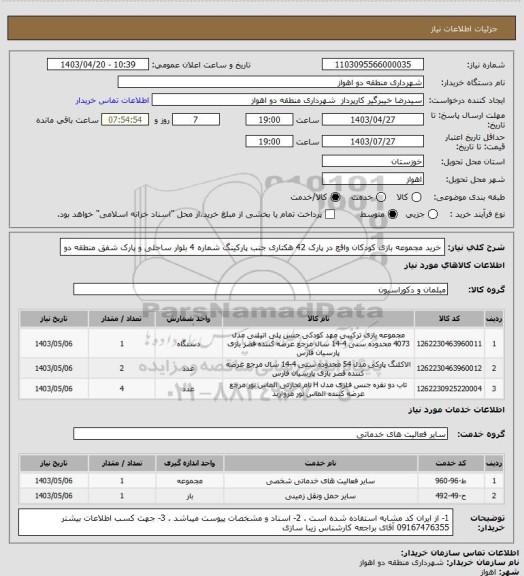The width and height of the screenshot is (524, 576).
Task: Open the اطلاعات تماس خریدار link
Action: pos(112,100)
